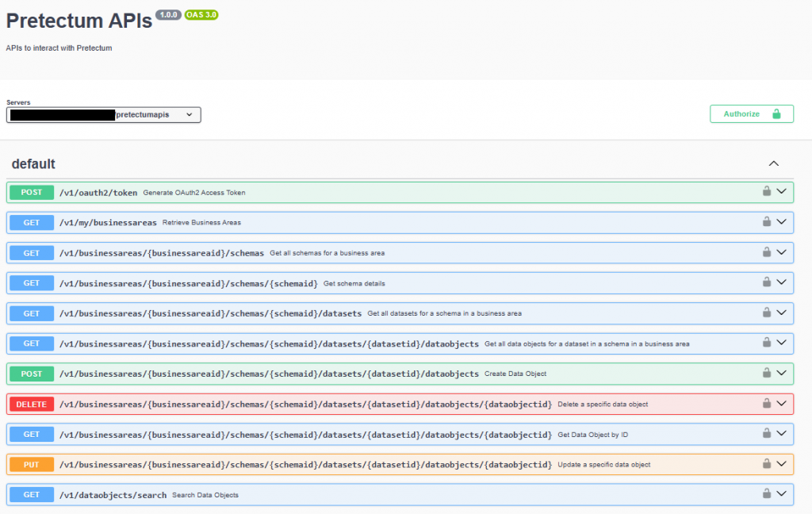Click the lock on Get all datasets row
The image size is (812, 514).
(x=767, y=313)
